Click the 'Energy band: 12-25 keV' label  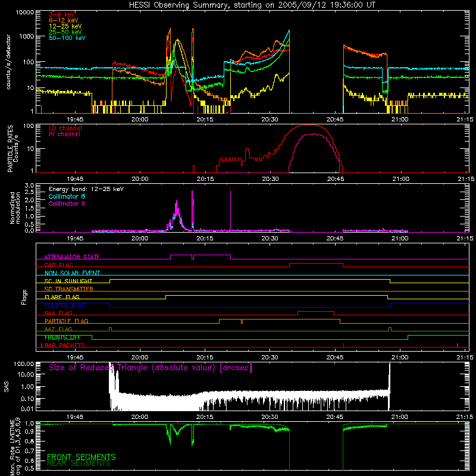point(86,189)
